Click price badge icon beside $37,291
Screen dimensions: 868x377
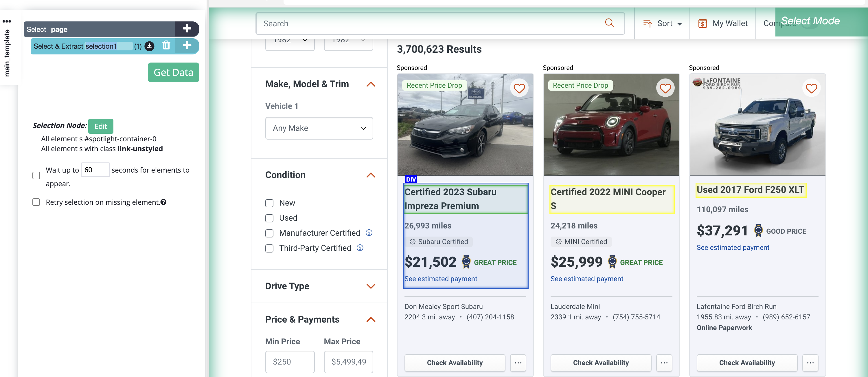pos(758,231)
